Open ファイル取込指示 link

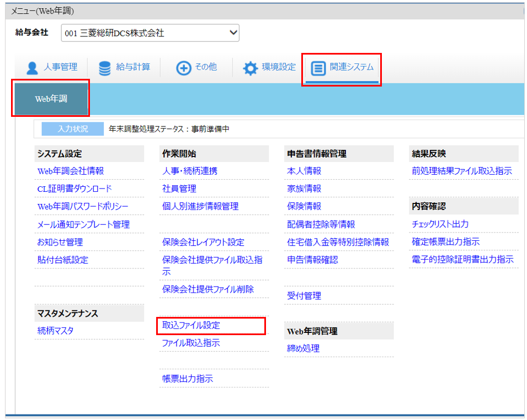click(x=191, y=343)
